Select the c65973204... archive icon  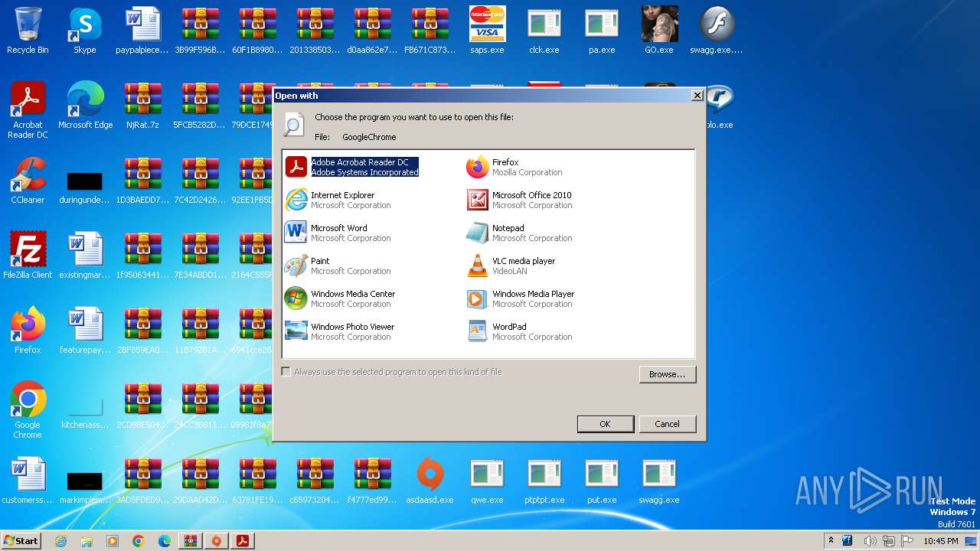click(x=315, y=481)
